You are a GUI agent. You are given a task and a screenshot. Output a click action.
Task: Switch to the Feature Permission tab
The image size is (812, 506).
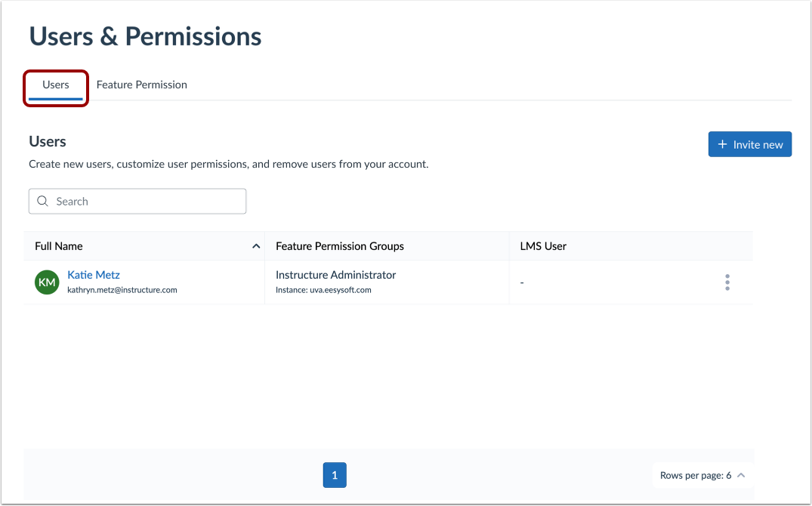(141, 85)
